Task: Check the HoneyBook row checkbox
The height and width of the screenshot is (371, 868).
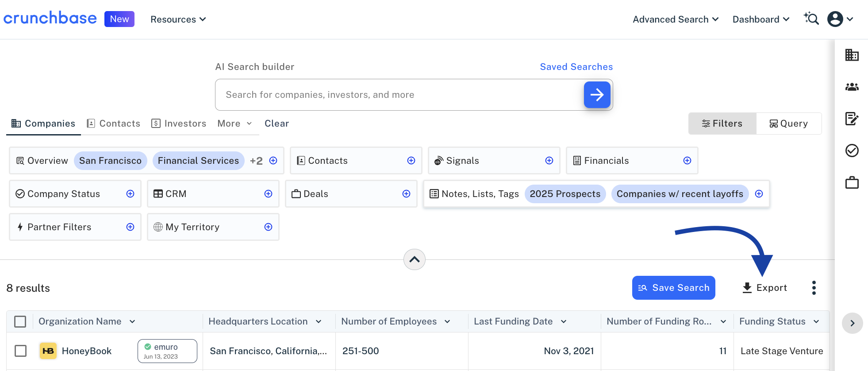Action: coord(20,351)
